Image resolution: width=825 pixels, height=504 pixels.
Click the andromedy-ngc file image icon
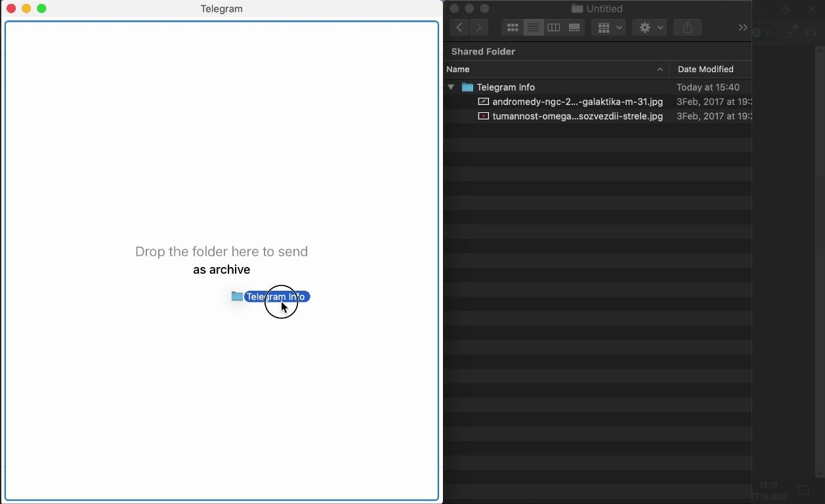click(484, 102)
